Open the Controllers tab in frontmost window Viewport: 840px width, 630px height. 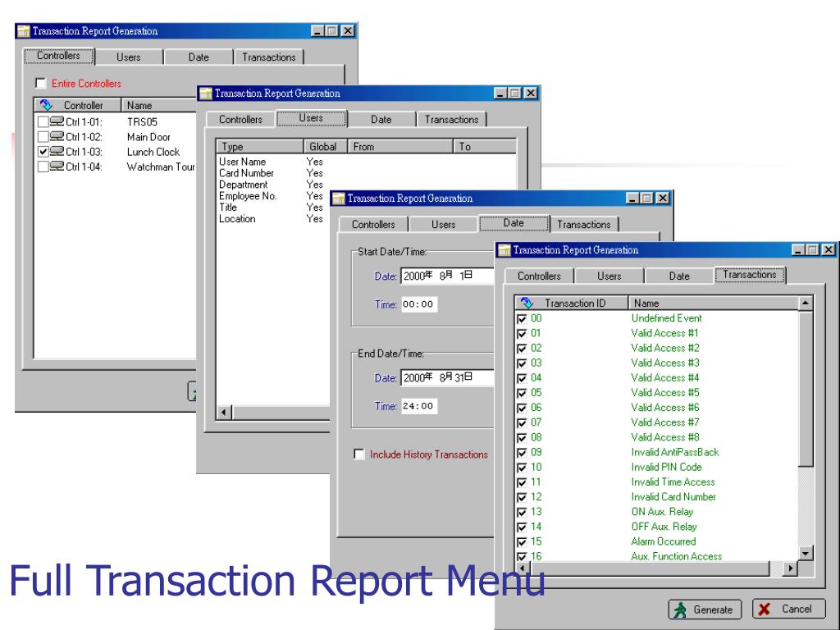pyautogui.click(x=539, y=276)
